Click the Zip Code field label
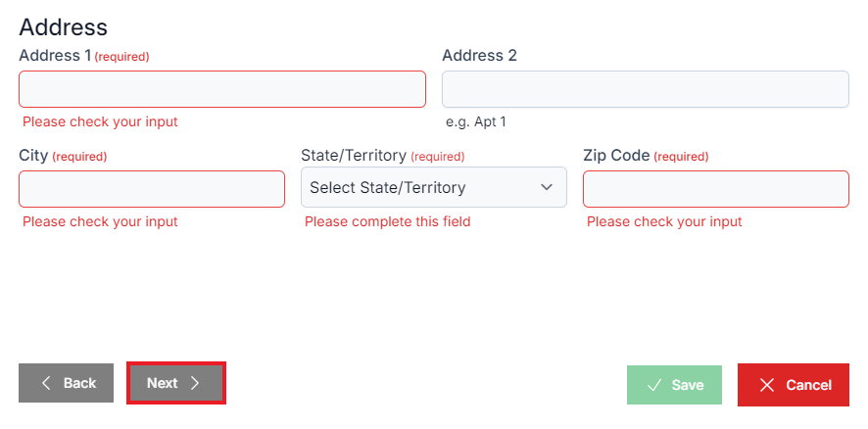The height and width of the screenshot is (429, 868). point(615,156)
